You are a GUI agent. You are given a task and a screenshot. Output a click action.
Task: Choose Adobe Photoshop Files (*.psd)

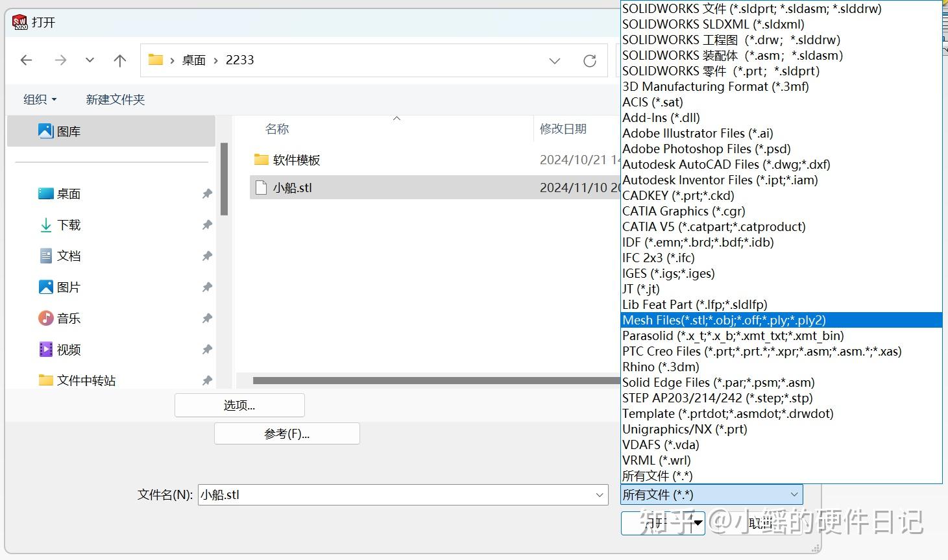[x=781, y=149]
